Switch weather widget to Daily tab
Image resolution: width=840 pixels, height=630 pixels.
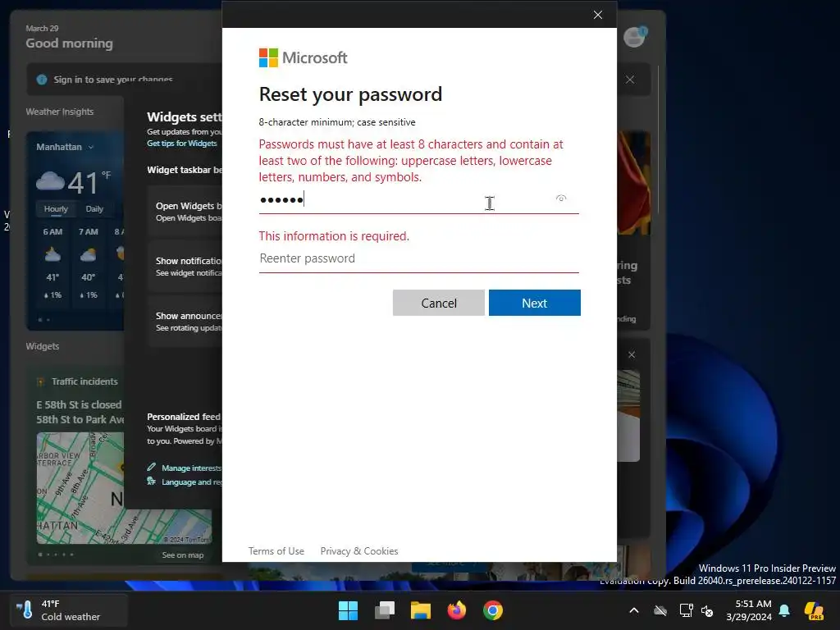[x=94, y=209]
